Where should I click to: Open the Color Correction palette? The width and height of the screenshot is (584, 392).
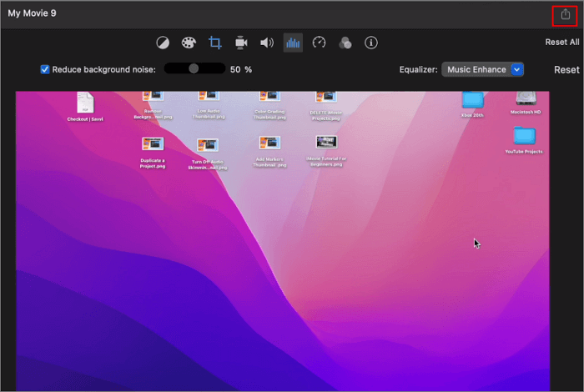[x=189, y=43]
